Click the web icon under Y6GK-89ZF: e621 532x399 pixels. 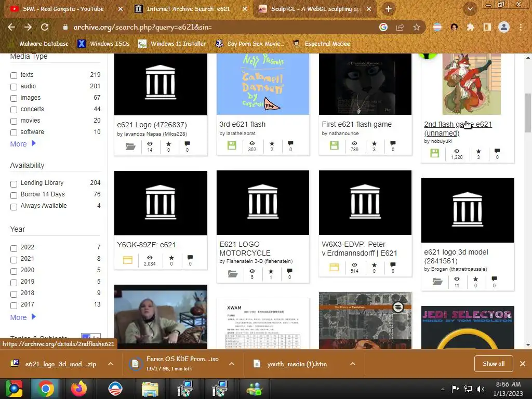[128, 260]
